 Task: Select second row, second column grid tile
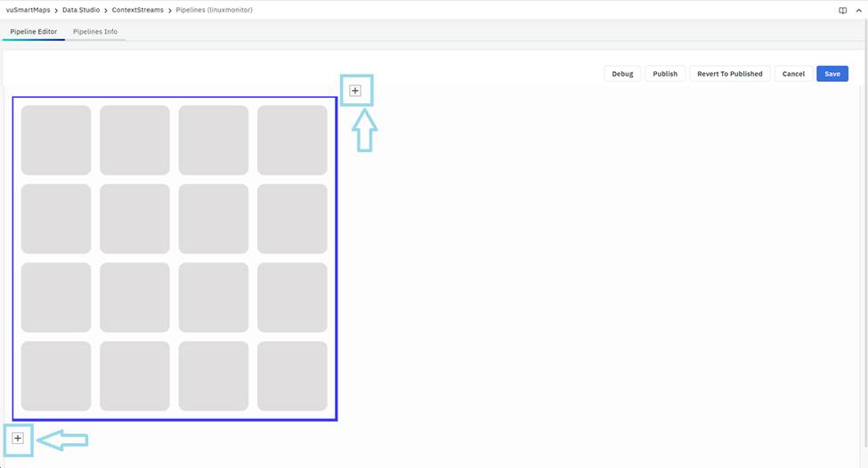point(134,219)
